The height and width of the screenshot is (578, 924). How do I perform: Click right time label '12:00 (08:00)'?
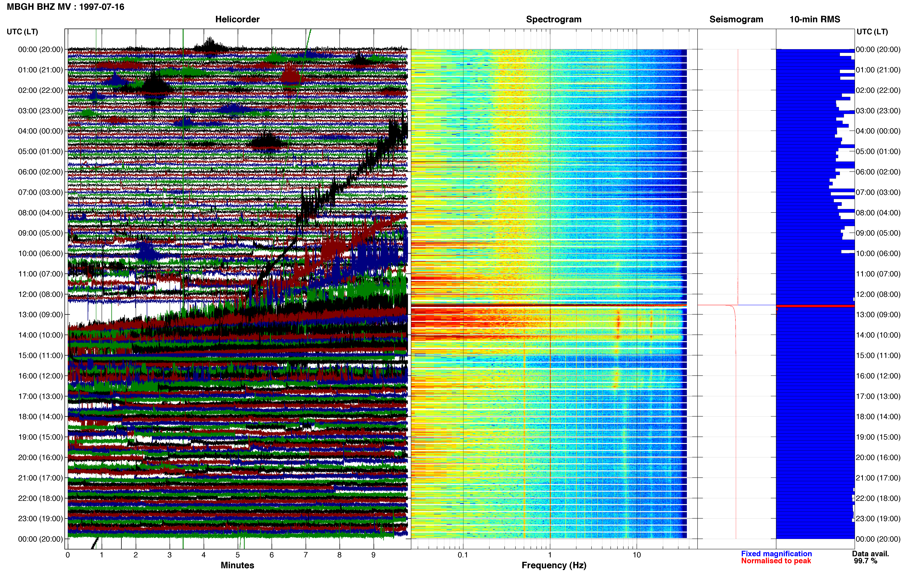878,294
